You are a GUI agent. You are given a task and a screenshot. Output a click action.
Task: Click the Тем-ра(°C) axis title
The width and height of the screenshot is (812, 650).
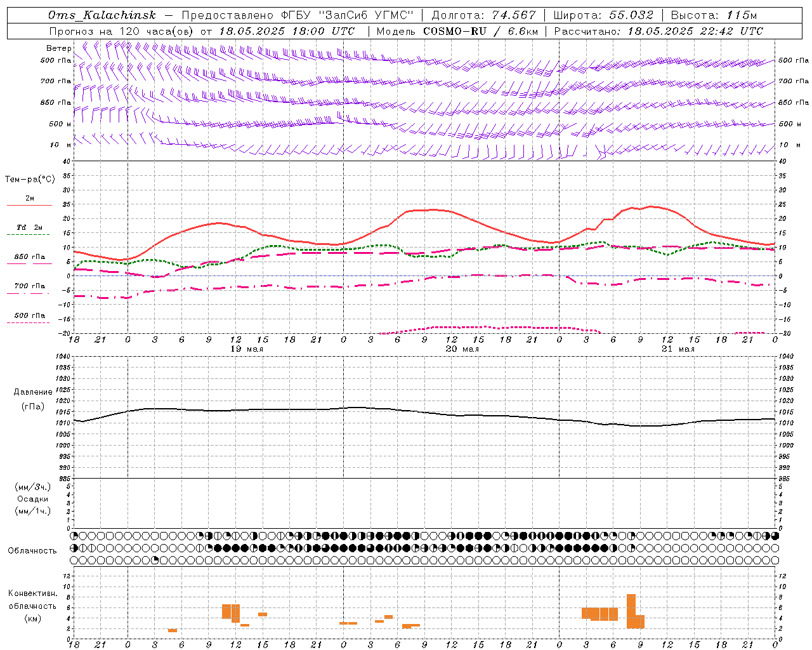pyautogui.click(x=30, y=180)
